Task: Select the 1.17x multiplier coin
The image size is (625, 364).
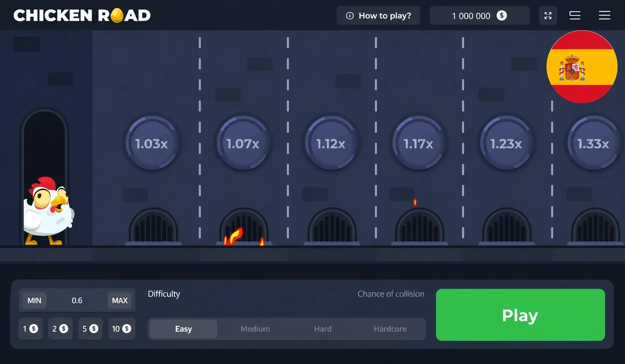Action: [x=418, y=143]
